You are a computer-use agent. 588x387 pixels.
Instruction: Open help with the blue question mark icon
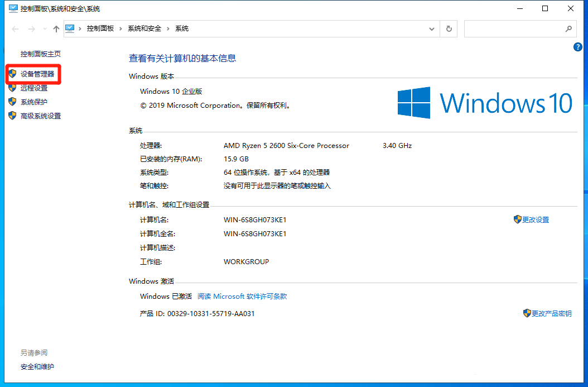[x=577, y=47]
